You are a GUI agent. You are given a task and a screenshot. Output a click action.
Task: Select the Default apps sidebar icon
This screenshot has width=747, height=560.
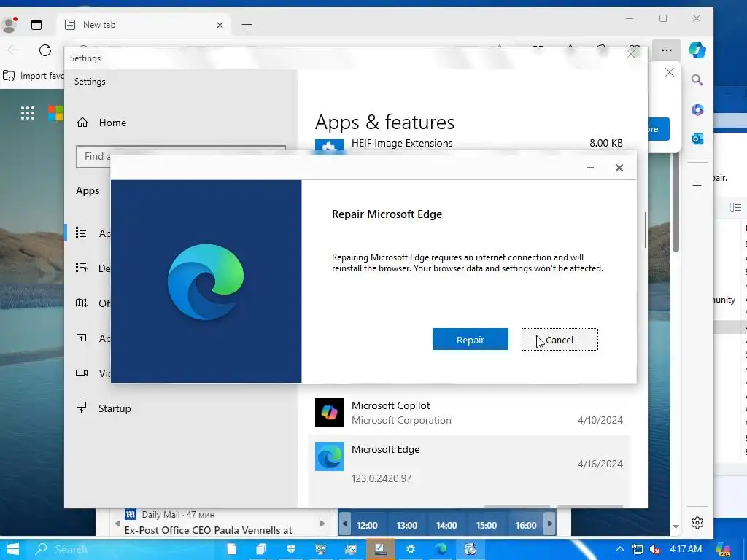coord(82,268)
